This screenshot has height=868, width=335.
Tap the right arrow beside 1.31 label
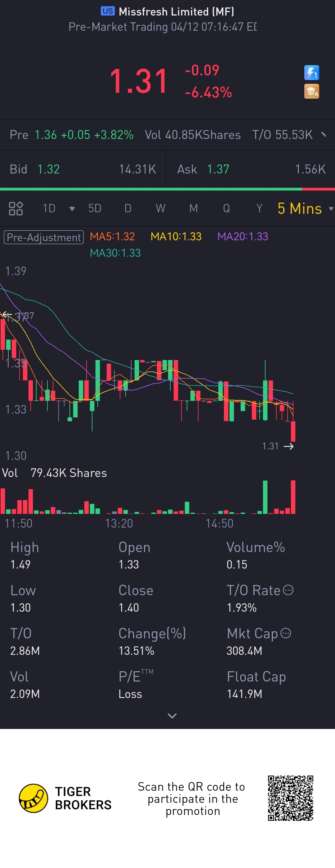tap(288, 446)
